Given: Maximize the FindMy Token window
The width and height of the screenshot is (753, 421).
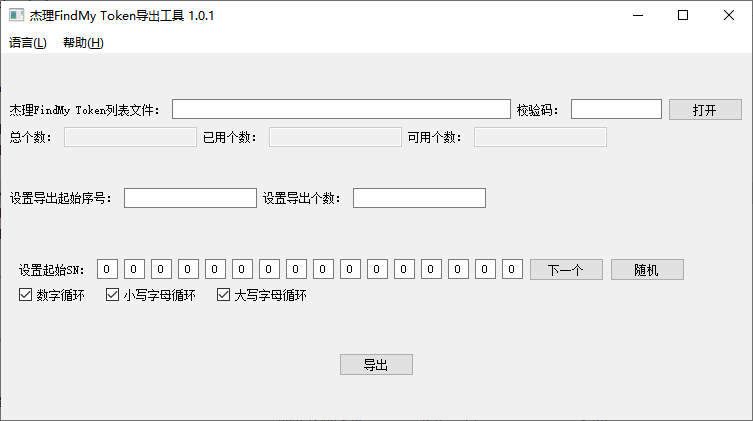Looking at the screenshot, I should [683, 15].
